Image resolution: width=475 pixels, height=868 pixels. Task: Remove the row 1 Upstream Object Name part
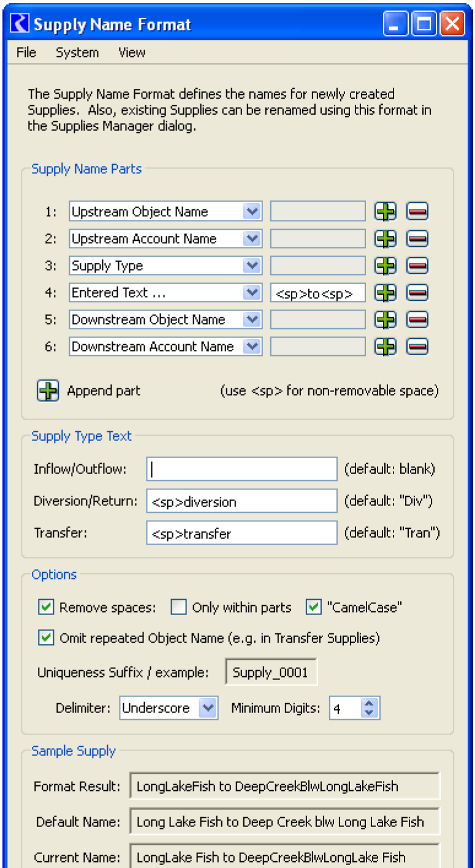click(417, 211)
